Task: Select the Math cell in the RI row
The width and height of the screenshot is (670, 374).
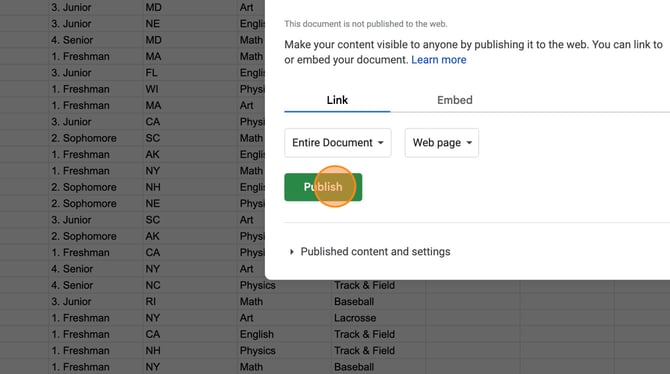Action: tap(284, 302)
